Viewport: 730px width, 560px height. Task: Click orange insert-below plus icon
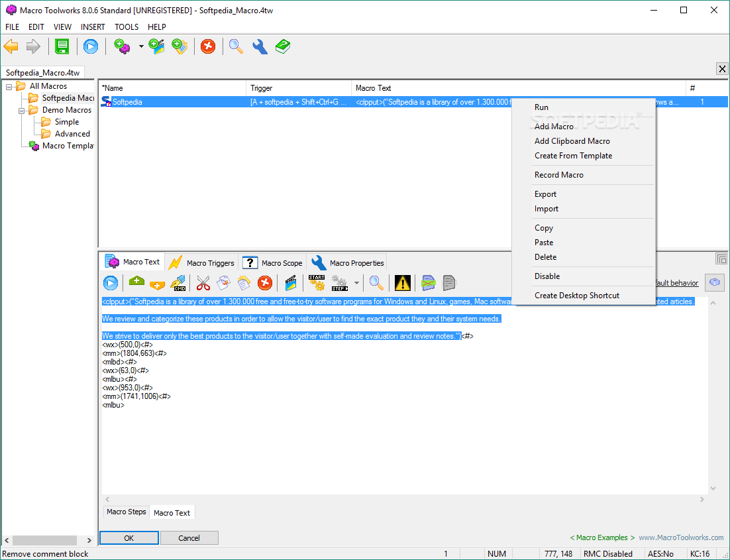pos(158,285)
